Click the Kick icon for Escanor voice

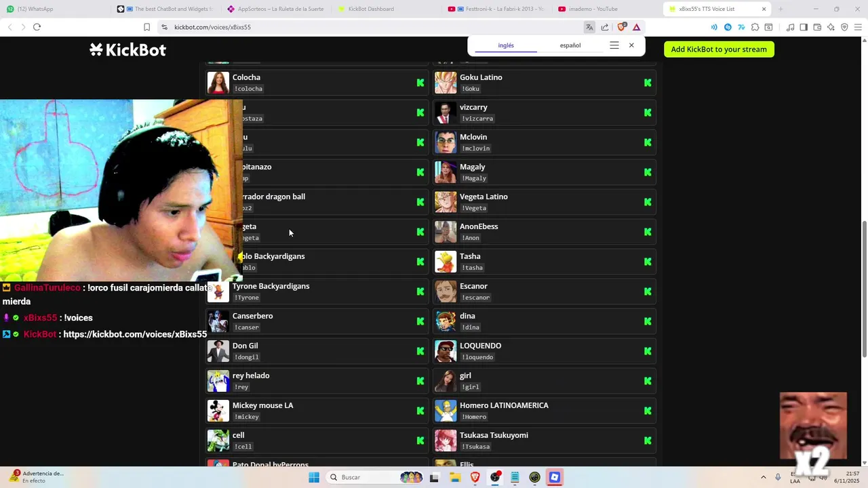[648, 291]
